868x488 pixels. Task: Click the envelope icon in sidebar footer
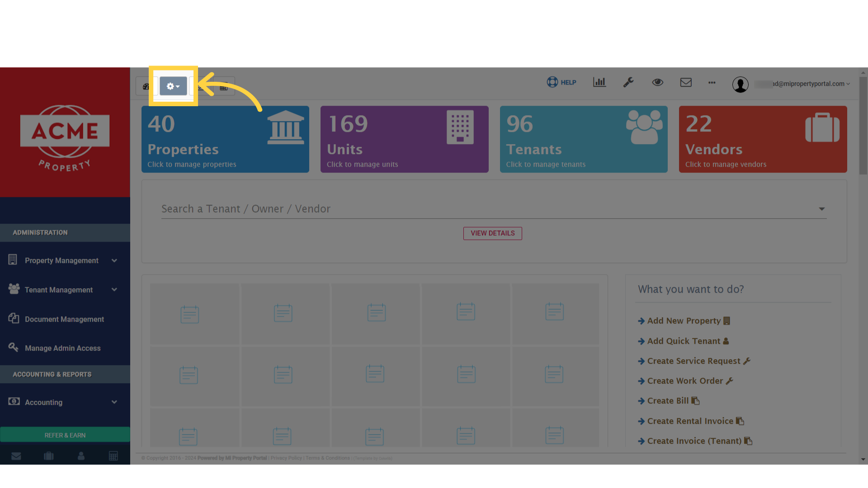click(16, 456)
